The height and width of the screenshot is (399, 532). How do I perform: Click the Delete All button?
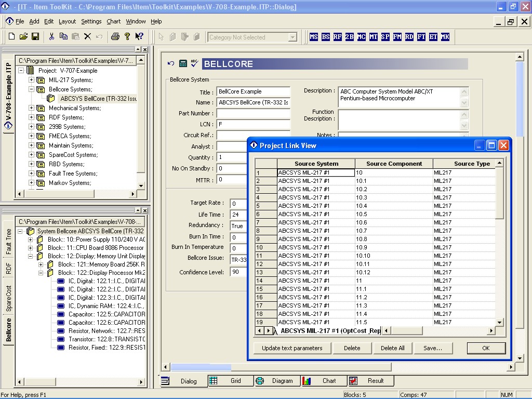point(393,348)
